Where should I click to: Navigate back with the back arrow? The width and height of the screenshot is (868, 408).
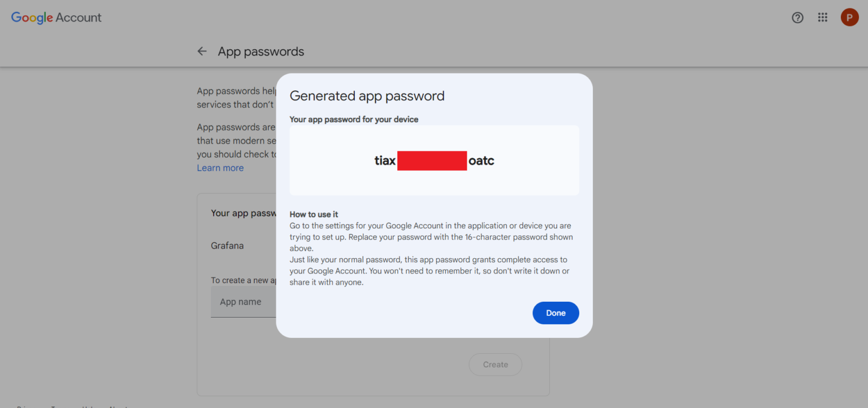tap(202, 51)
